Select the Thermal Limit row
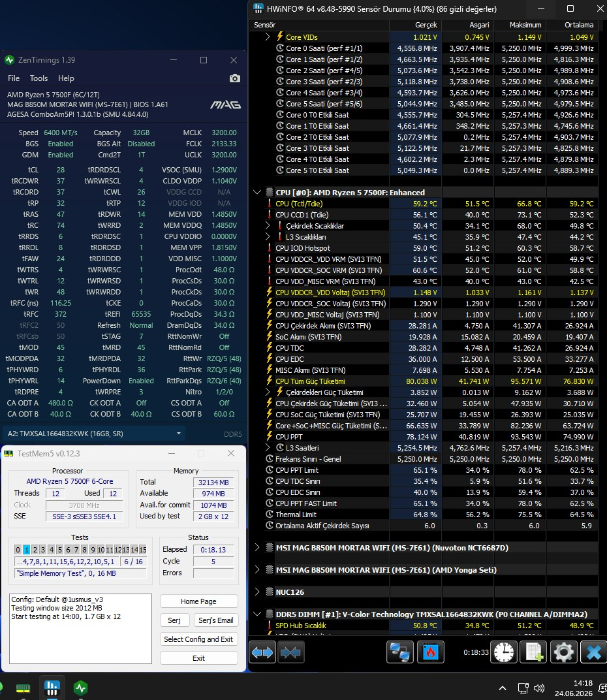Viewport: 607px width, 700px height. [424, 515]
